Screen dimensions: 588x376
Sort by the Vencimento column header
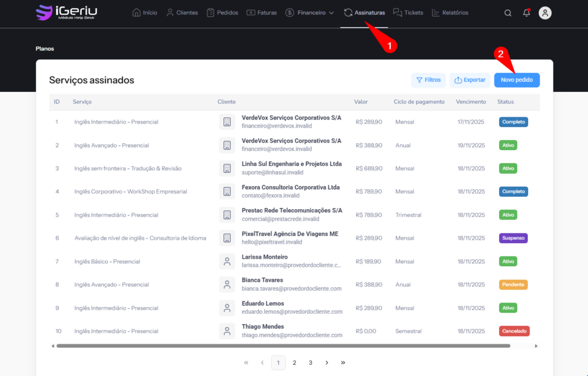(x=471, y=102)
